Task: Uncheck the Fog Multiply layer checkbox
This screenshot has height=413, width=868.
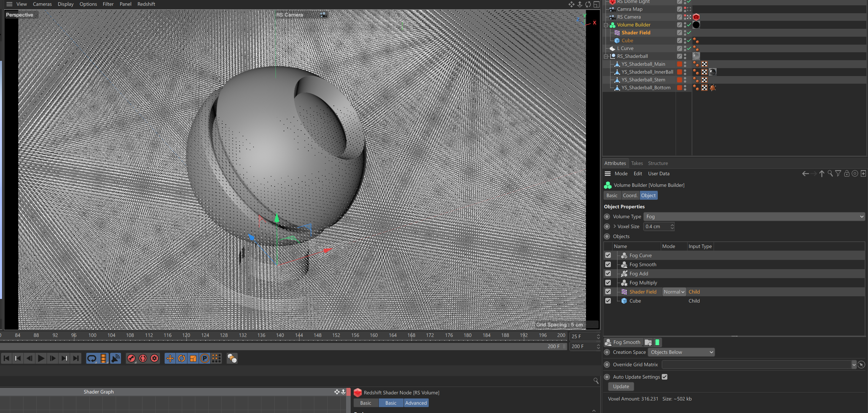Action: tap(608, 282)
